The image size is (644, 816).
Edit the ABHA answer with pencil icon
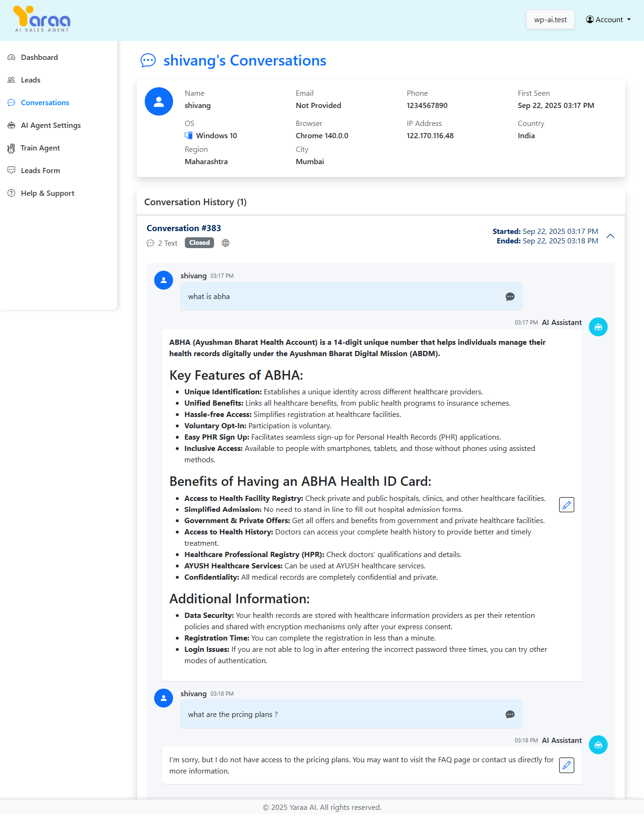567,505
